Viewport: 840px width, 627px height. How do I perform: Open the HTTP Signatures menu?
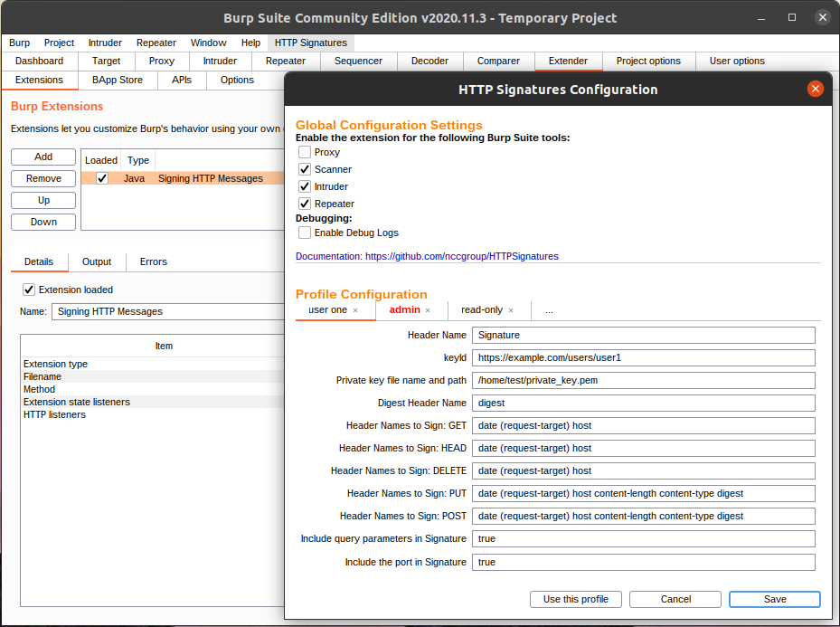[x=311, y=43]
